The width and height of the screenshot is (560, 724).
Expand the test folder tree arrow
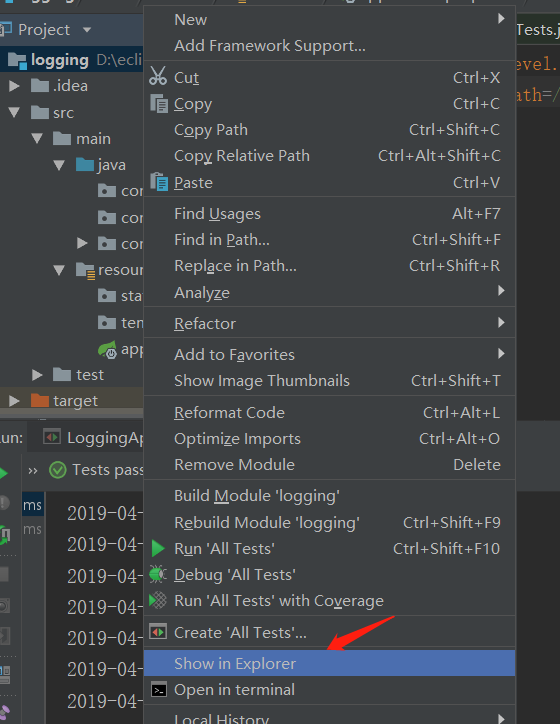(x=37, y=375)
